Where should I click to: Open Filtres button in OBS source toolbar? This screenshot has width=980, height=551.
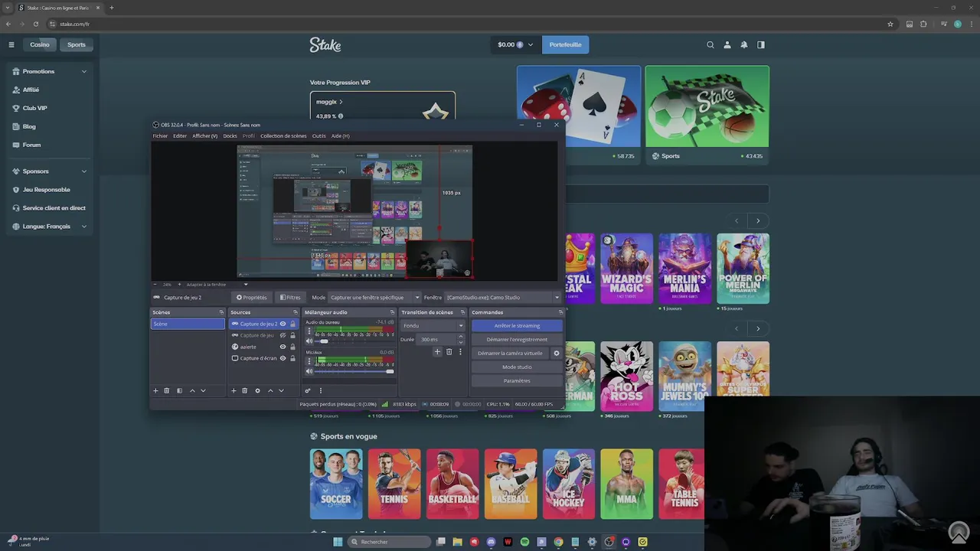click(x=290, y=297)
